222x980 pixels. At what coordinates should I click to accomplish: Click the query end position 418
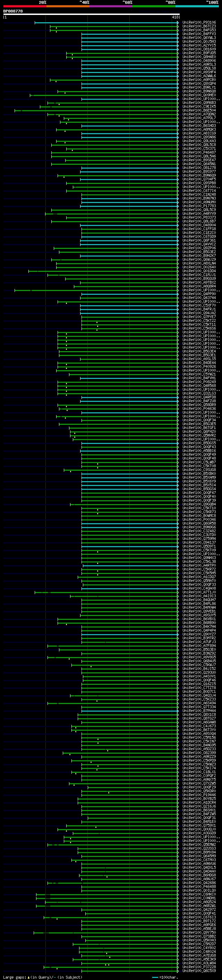[x=175, y=17]
